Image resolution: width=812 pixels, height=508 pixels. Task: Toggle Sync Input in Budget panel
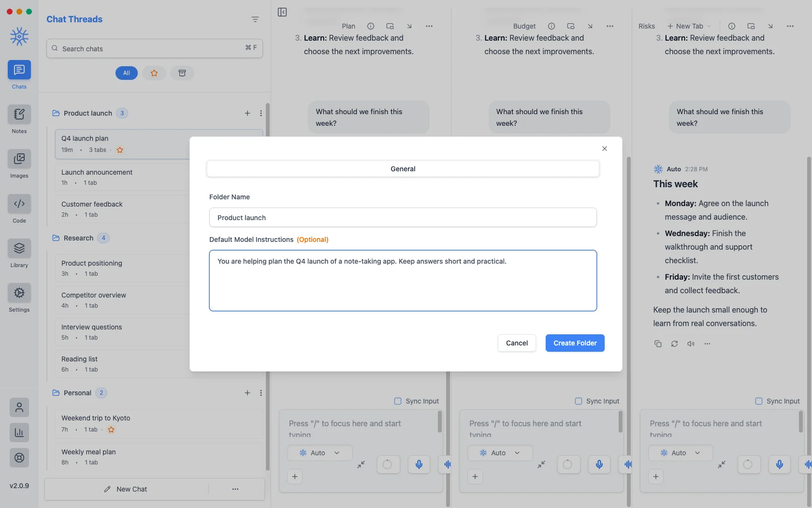tap(579, 401)
